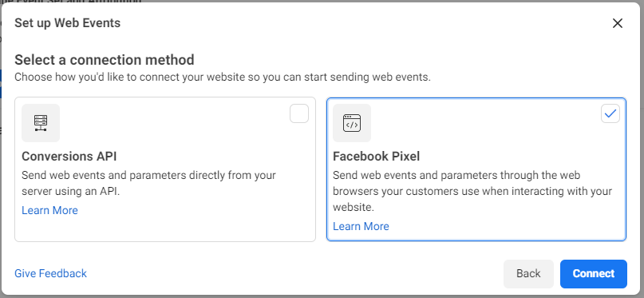Open Learn More under Conversions API
This screenshot has width=644, height=298.
point(49,210)
